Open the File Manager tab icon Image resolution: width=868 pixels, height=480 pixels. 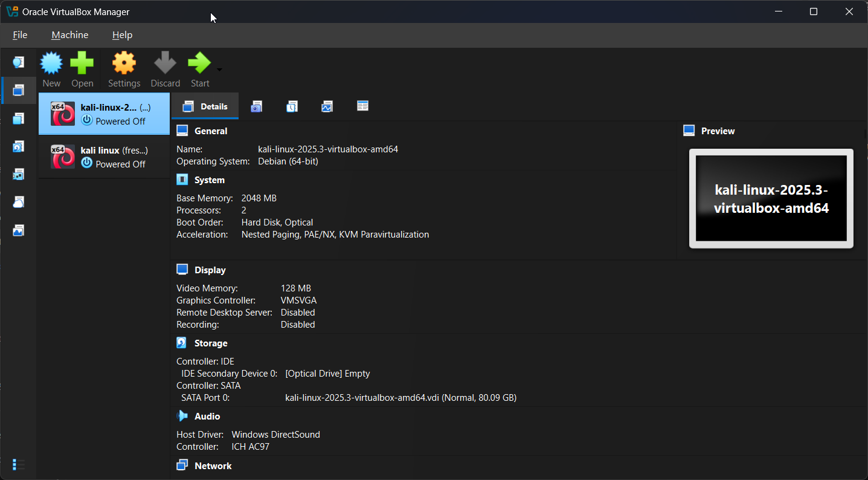[362, 106]
